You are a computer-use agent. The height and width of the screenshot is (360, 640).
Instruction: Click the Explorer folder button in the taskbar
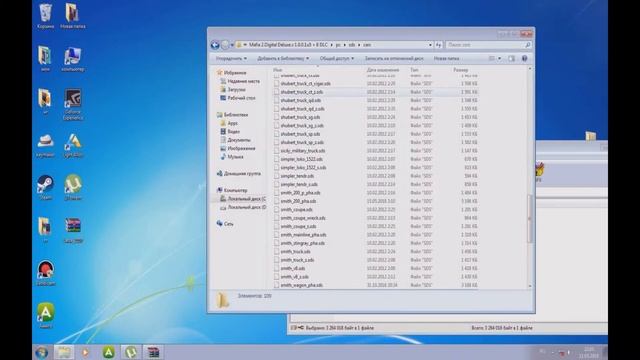point(64,352)
